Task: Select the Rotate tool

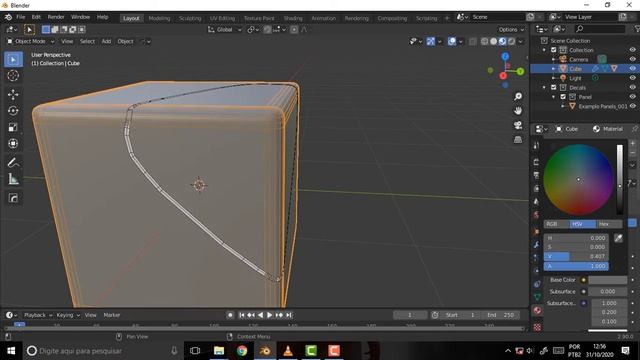Action: (13, 111)
